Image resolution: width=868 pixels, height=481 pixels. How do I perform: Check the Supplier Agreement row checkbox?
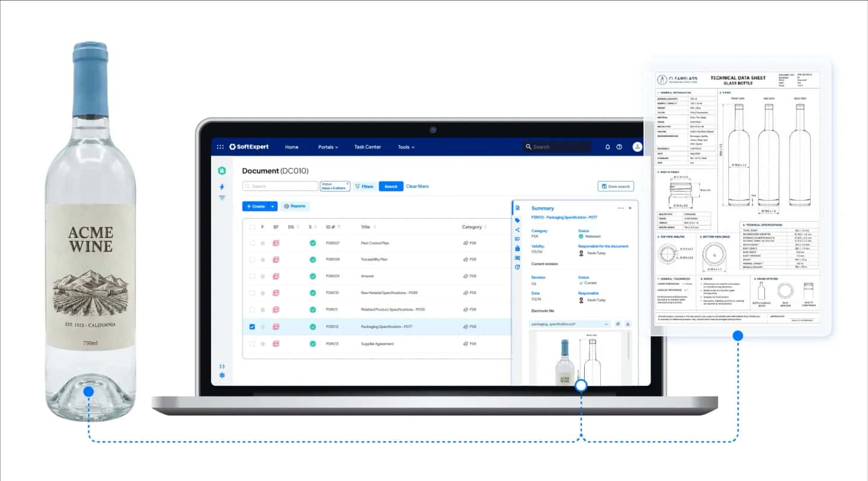click(252, 344)
